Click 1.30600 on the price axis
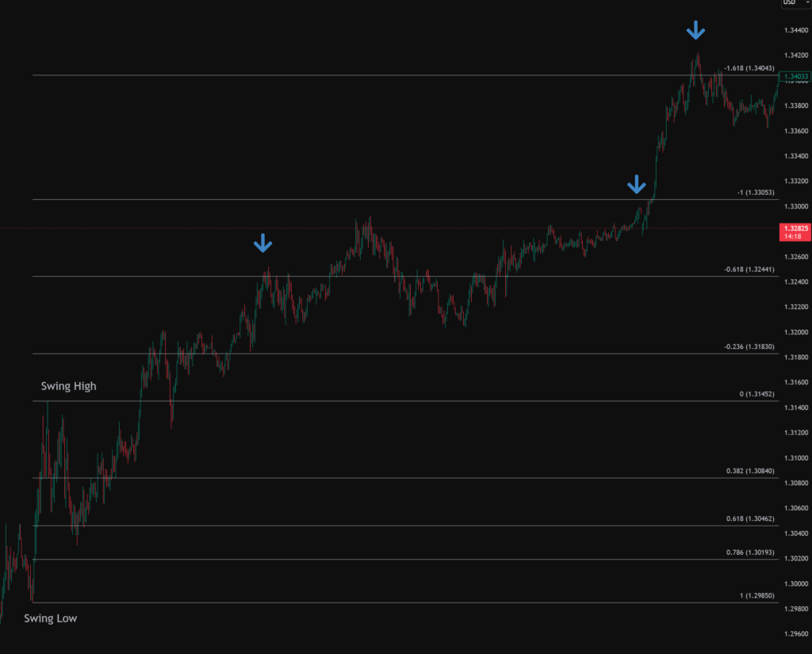812x654 pixels. 796,508
